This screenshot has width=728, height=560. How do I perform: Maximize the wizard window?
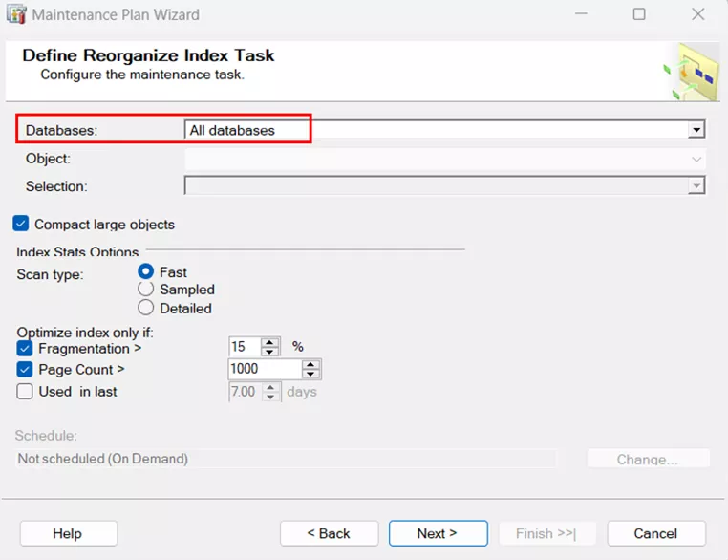[639, 14]
